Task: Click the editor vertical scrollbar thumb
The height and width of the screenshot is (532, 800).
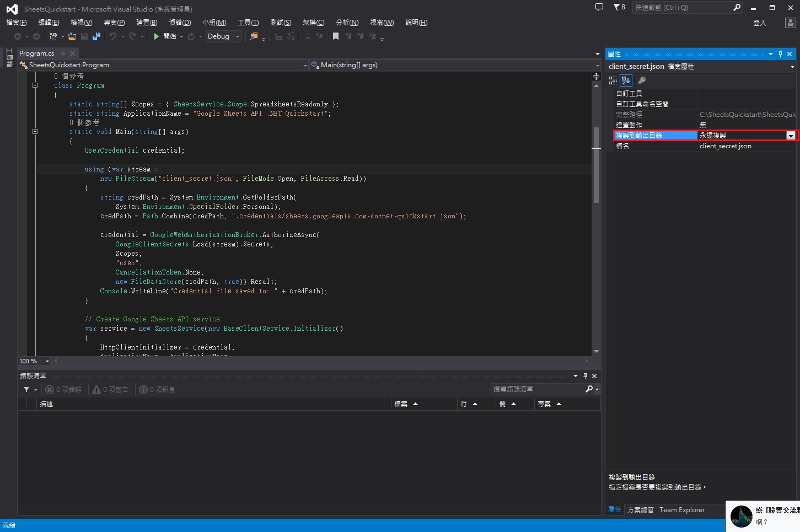Action: coord(596,165)
